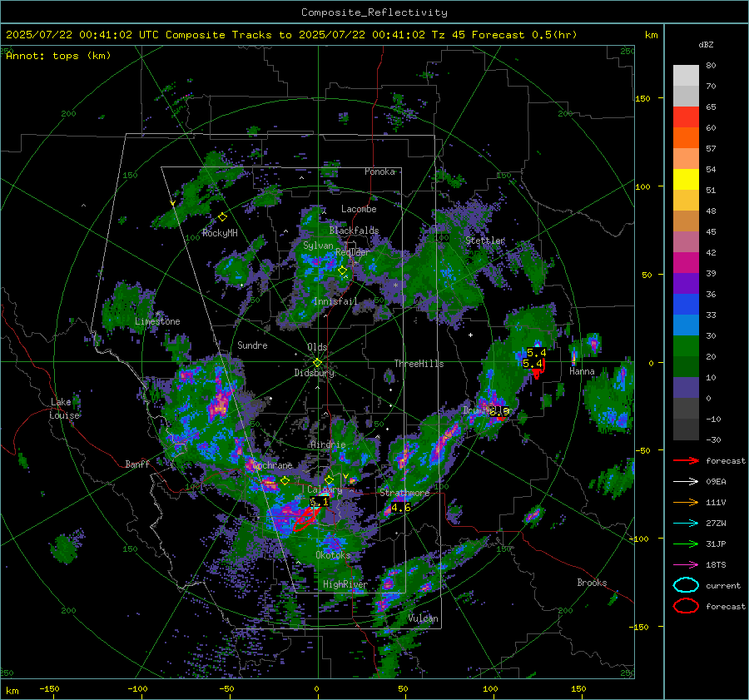
Task: Click the 4.6 storm top label near Strathmore
Action: (x=400, y=508)
